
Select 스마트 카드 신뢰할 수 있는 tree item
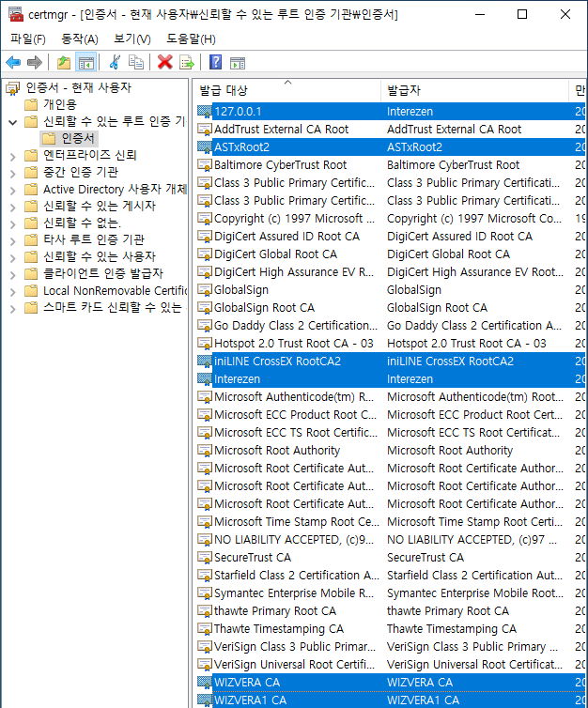(x=113, y=307)
